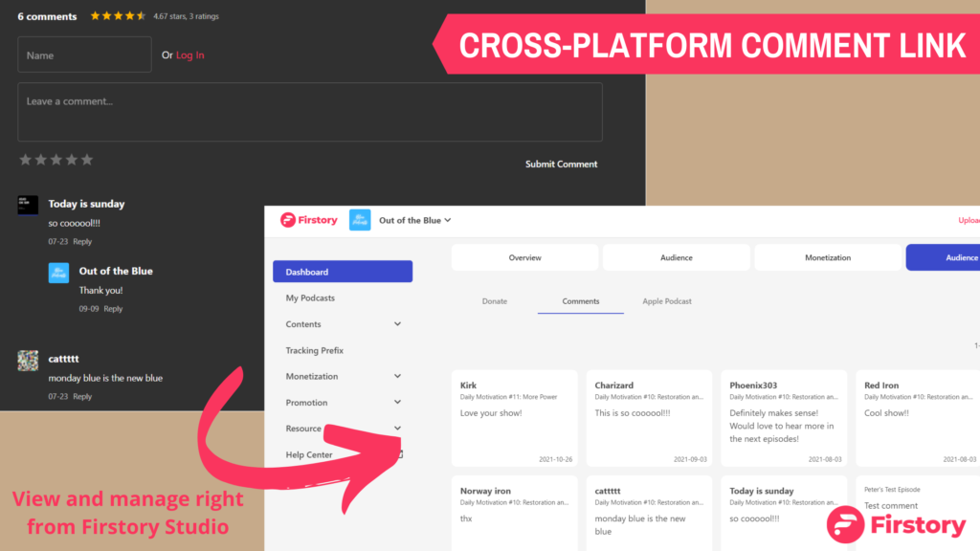Reply to Out of the Blue's comment
980x551 pixels.
[x=113, y=309]
